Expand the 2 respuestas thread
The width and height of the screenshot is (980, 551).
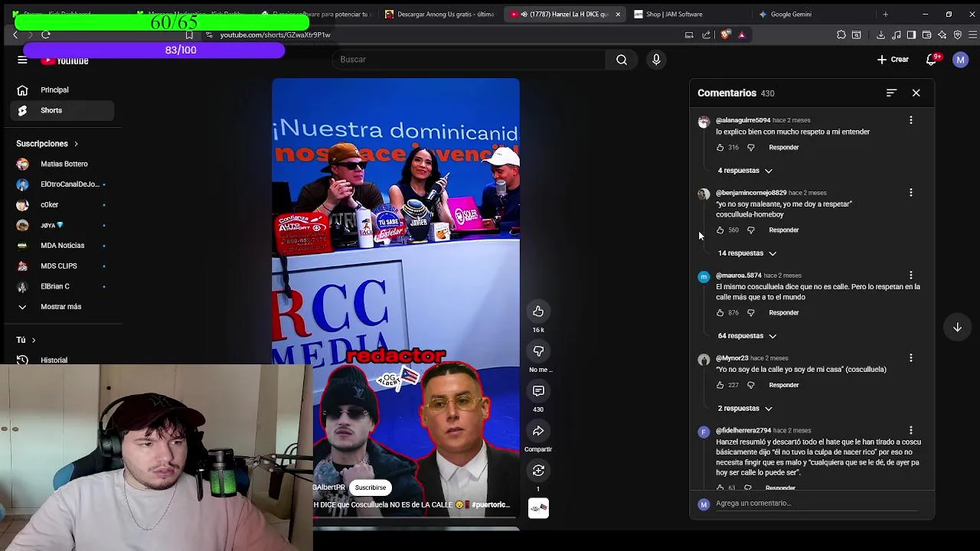pos(745,409)
